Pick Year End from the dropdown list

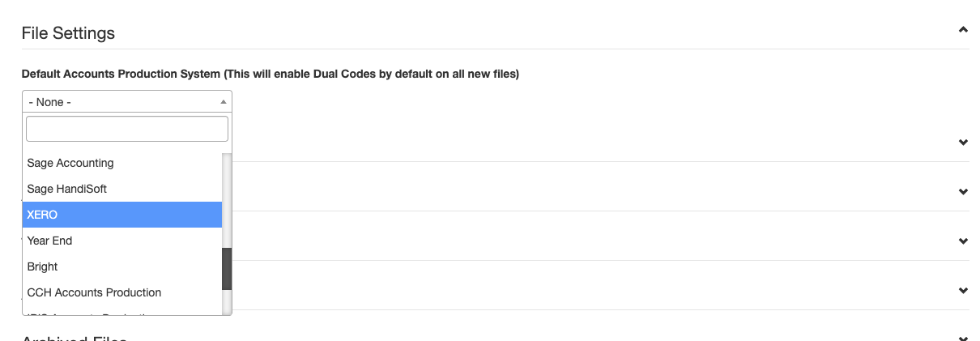pyautogui.click(x=121, y=241)
